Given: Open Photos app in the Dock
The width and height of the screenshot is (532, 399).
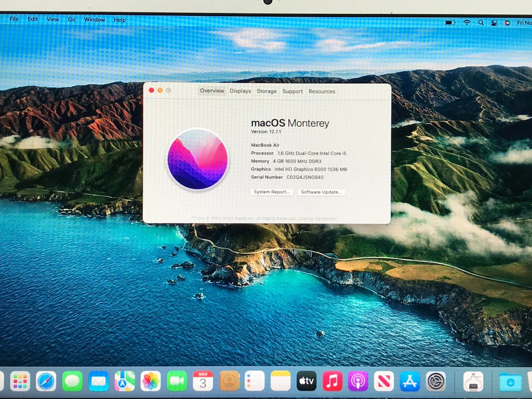Looking at the screenshot, I should coord(151,381).
